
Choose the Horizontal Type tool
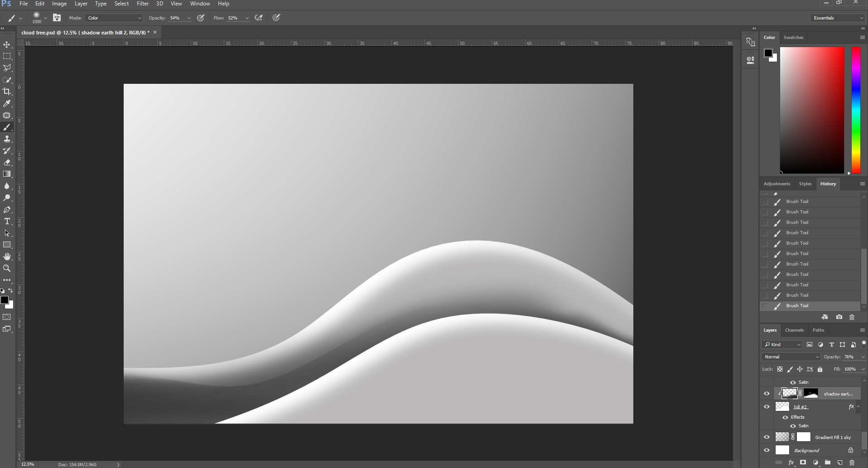pyautogui.click(x=7, y=221)
